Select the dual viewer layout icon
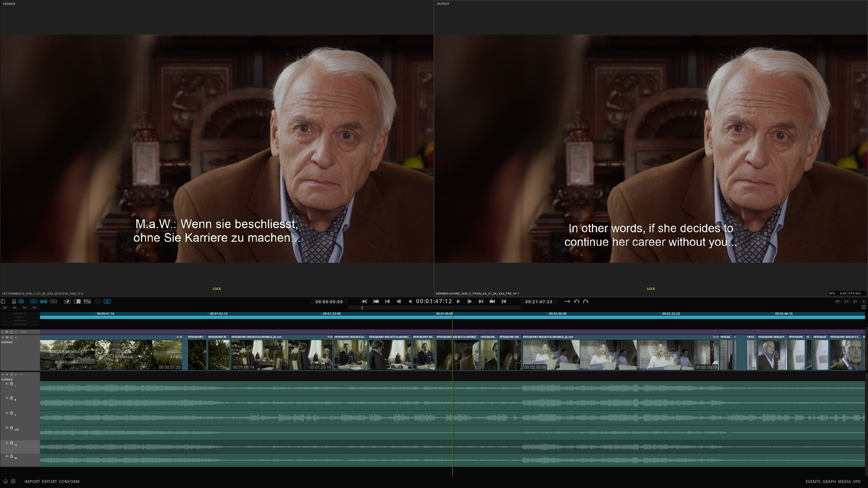Screen dimensions: 868x488 (x=34, y=301)
